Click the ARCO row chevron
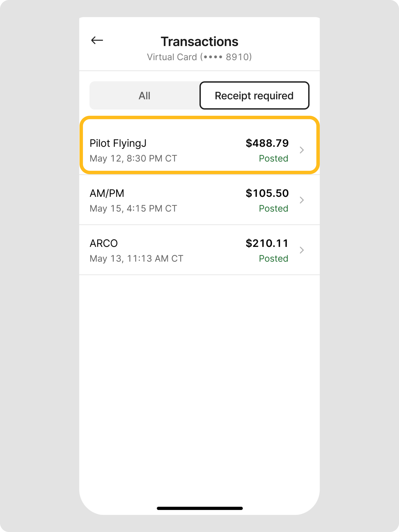 click(302, 250)
